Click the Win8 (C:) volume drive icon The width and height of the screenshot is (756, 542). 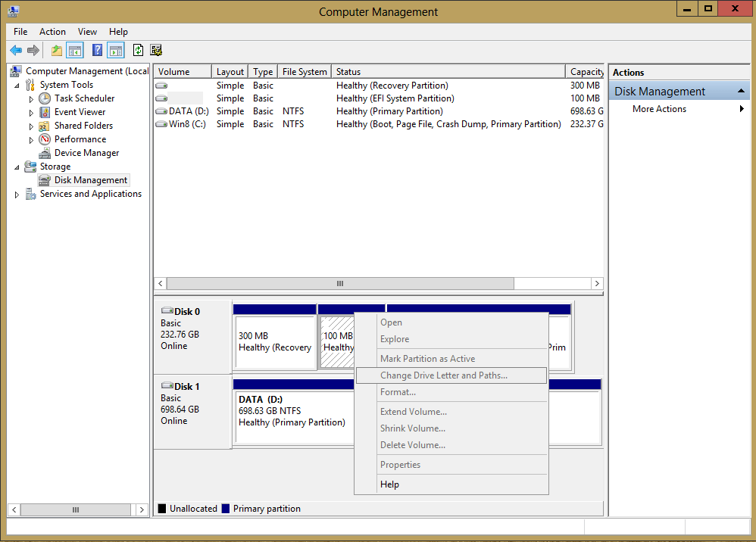[161, 124]
